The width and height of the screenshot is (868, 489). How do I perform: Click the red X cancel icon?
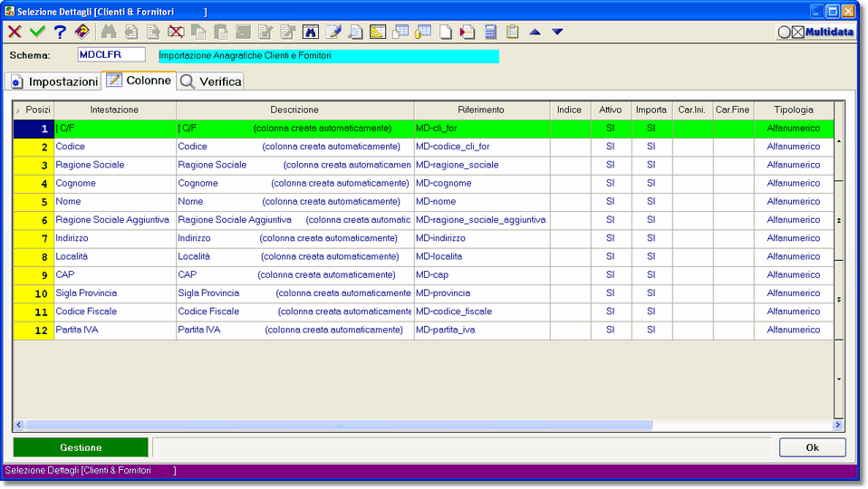14,32
